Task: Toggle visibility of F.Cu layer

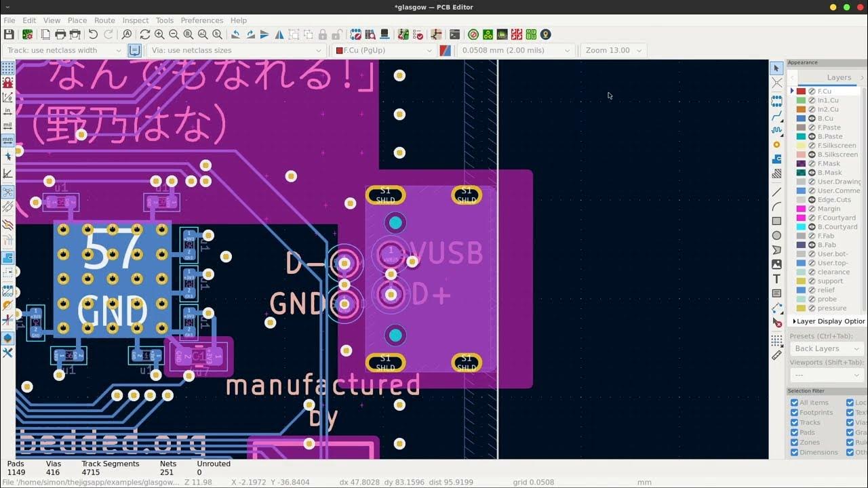Action: 812,91
